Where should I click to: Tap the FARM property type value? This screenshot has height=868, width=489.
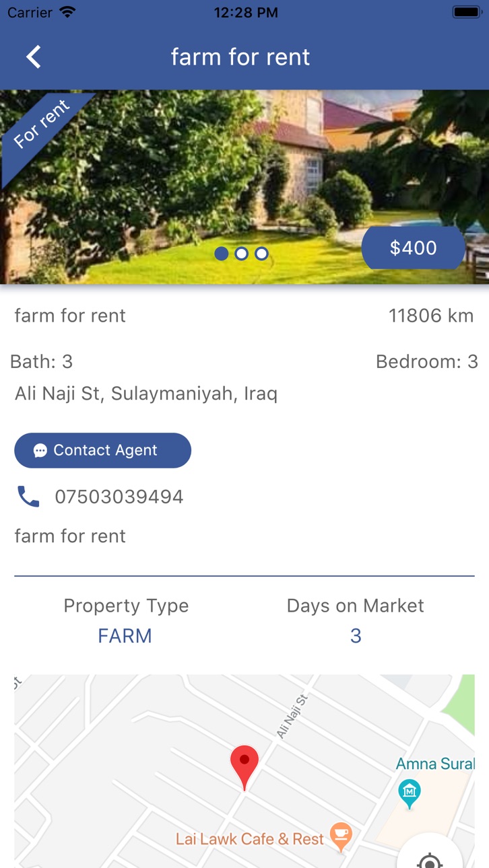click(x=125, y=636)
